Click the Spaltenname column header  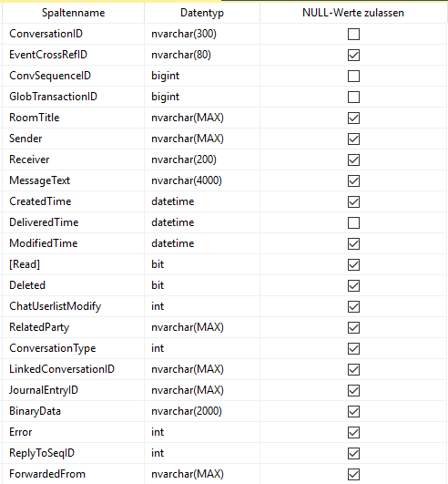(74, 13)
